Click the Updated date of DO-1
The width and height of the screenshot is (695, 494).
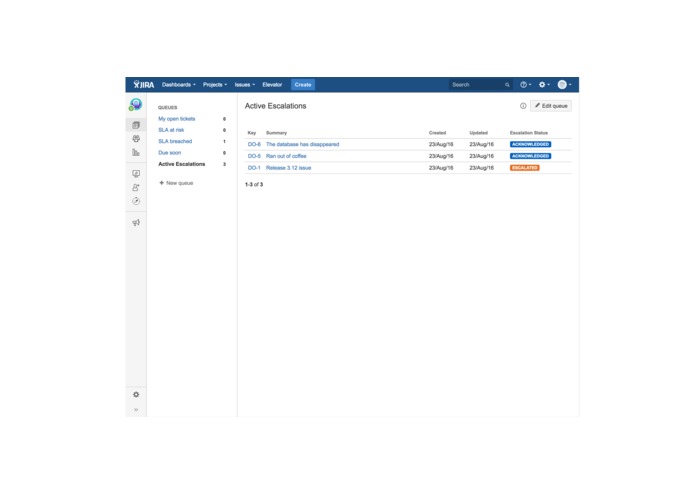pyautogui.click(x=481, y=168)
